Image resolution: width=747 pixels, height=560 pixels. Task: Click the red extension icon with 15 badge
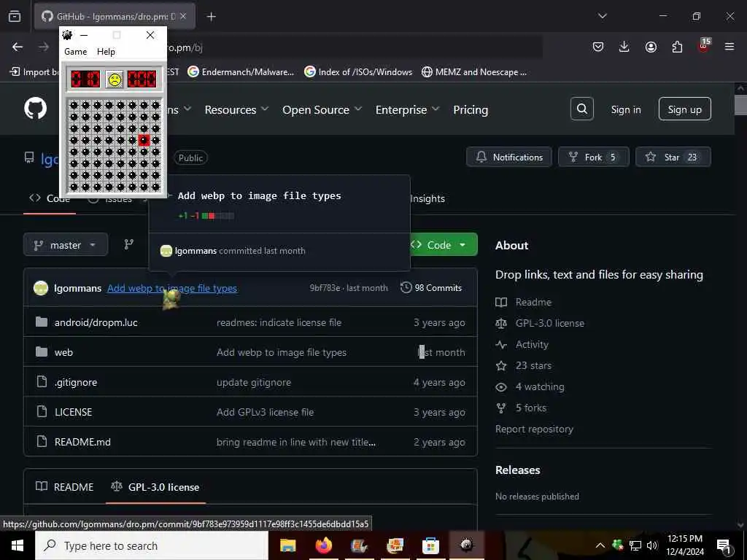point(704,46)
